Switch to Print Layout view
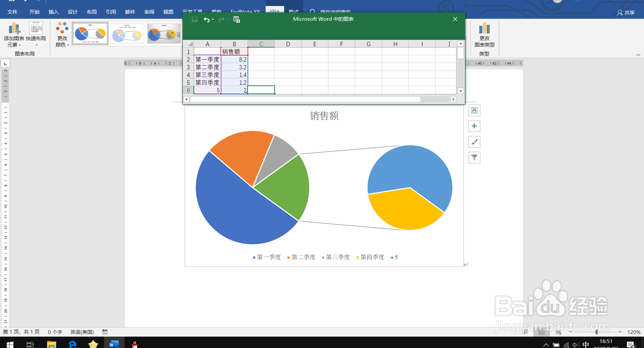The height and width of the screenshot is (348, 644). 541,332
